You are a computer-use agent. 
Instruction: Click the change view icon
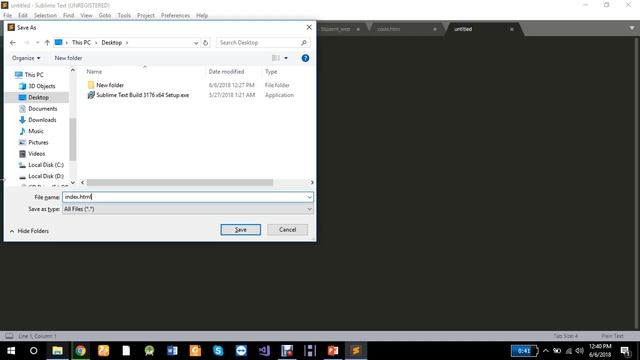(276, 58)
